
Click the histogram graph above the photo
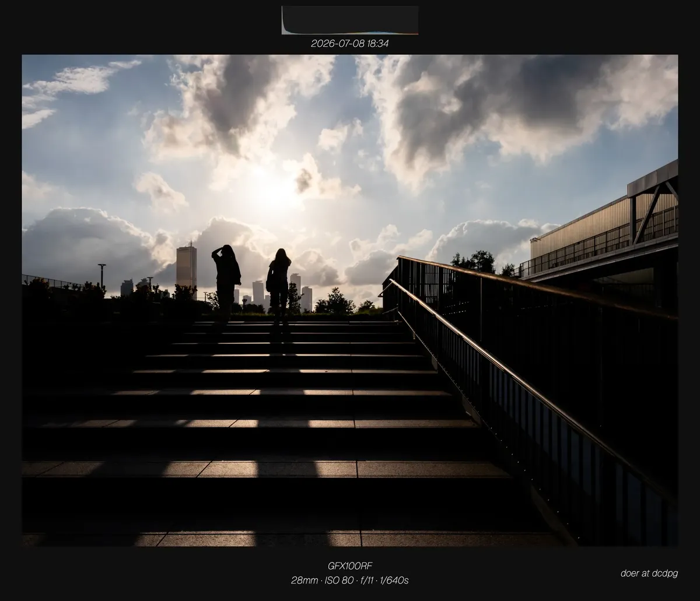tap(349, 20)
